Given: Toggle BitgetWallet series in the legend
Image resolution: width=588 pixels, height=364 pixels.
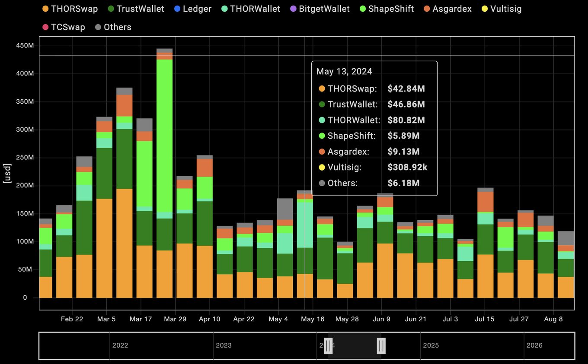Looking at the screenshot, I should (x=320, y=9).
